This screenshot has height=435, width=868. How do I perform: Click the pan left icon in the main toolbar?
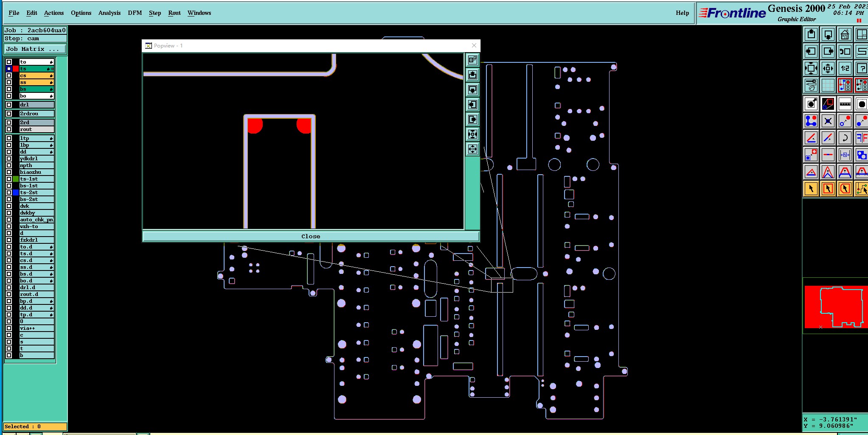click(x=811, y=51)
